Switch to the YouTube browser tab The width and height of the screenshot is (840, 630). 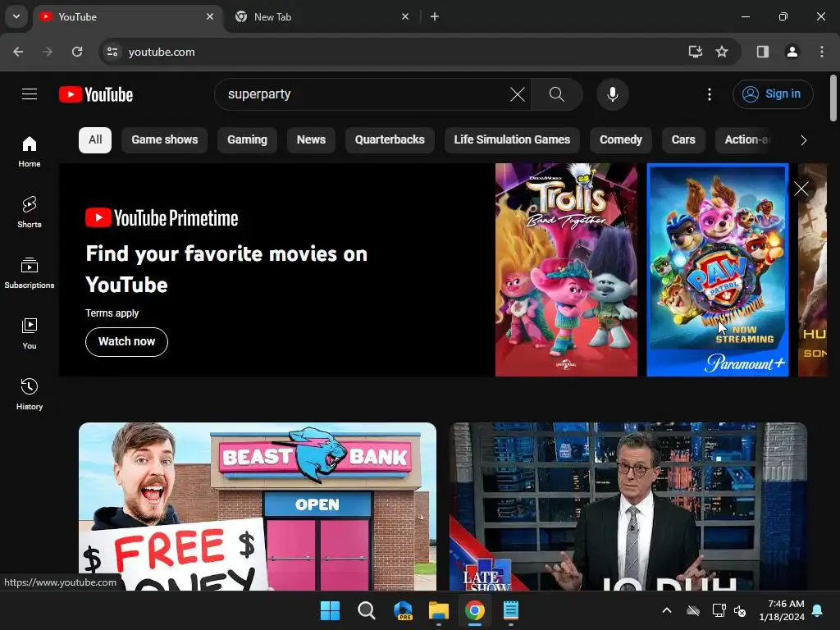click(x=127, y=17)
